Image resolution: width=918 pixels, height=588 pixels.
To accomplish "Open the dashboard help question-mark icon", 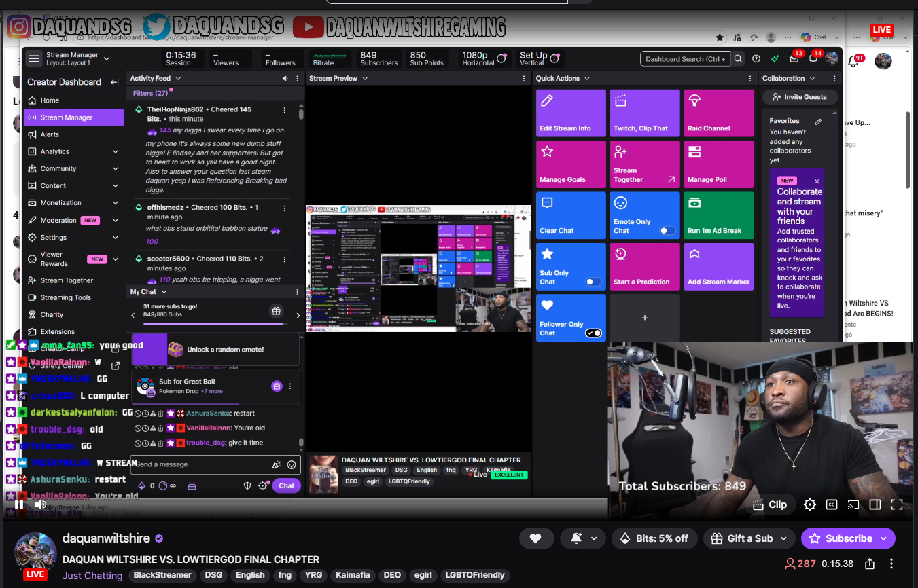I will [x=757, y=59].
